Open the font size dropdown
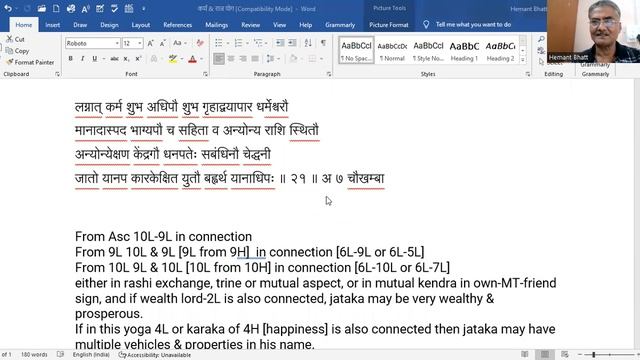Image resolution: width=640 pixels, height=360 pixels. 140,43
